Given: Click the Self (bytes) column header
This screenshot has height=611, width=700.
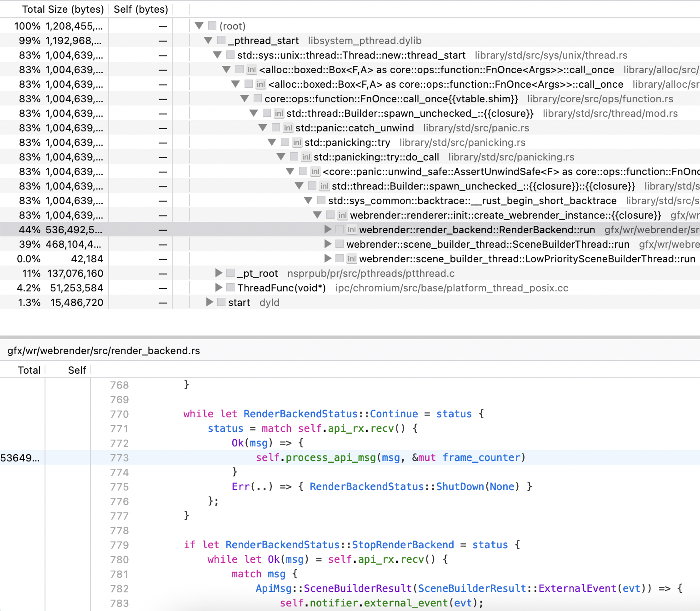Looking at the screenshot, I should point(141,9).
